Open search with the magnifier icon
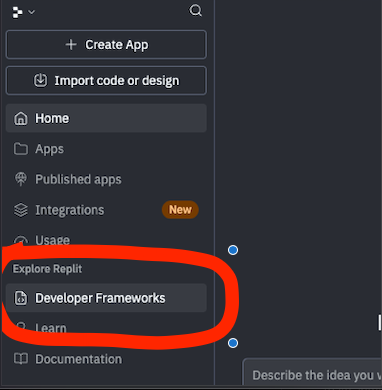The image size is (382, 390). pyautogui.click(x=195, y=11)
